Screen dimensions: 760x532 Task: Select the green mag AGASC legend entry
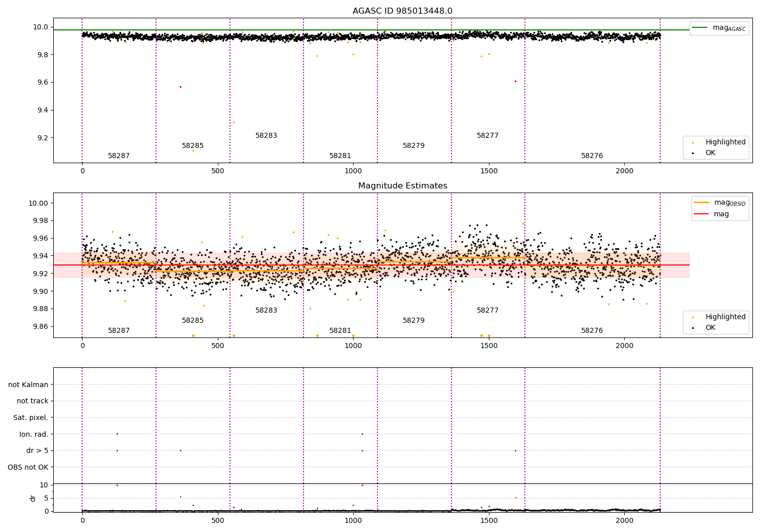tap(719, 28)
